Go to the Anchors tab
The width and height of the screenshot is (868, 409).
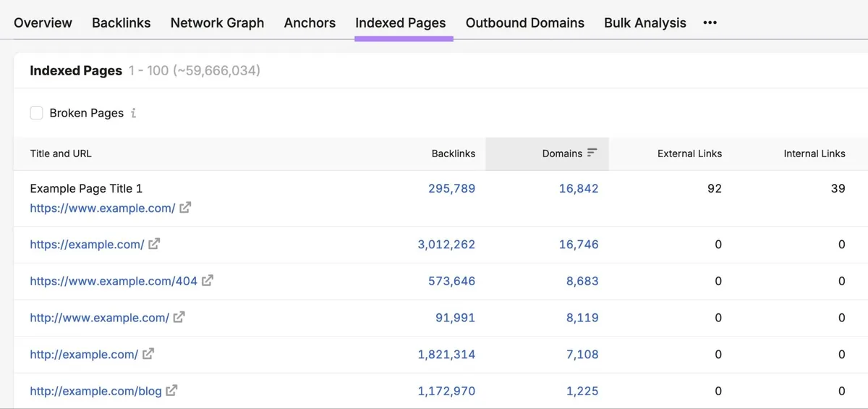[x=310, y=22]
